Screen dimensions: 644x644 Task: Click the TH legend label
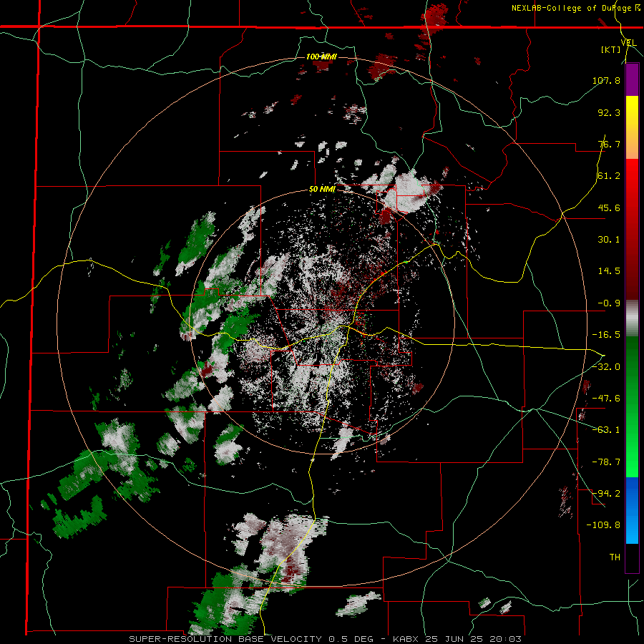(615, 557)
